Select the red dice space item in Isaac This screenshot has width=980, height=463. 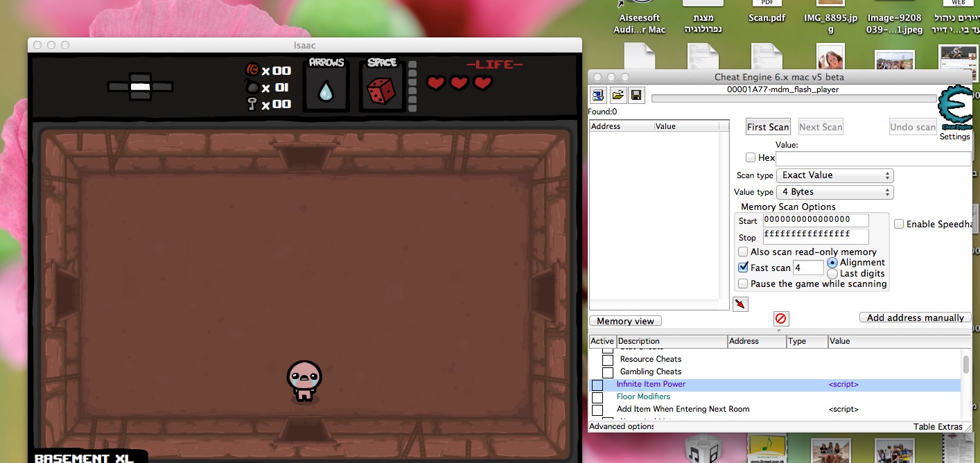coord(382,91)
